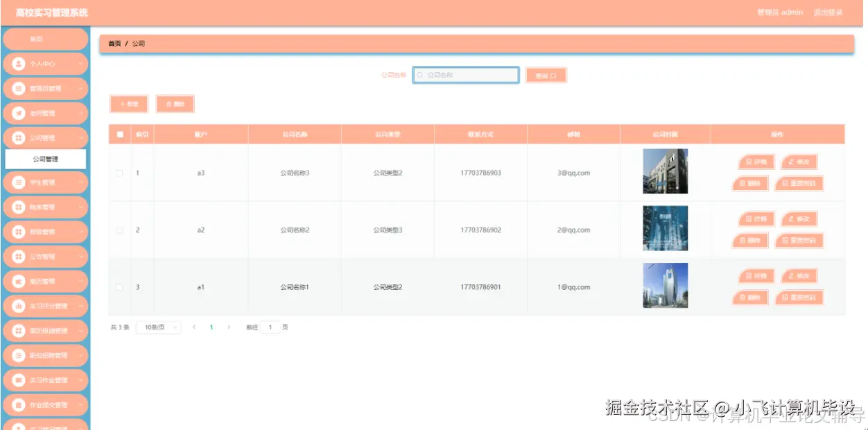Click the icon beside 管理员管理 in sidebar
The height and width of the screenshot is (430, 868).
[19, 88]
